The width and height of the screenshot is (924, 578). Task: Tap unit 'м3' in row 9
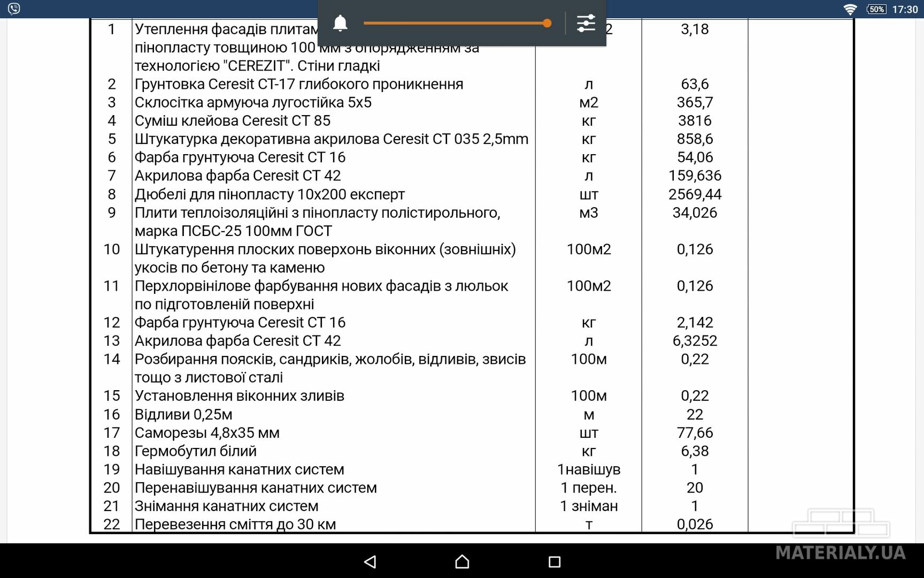coord(589,212)
